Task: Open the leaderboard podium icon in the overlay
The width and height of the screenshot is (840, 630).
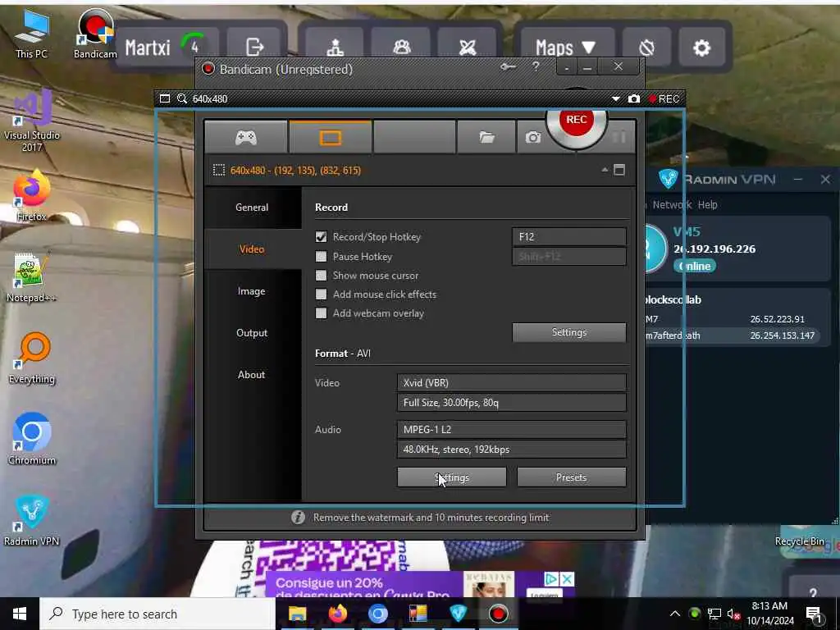Action: [x=336, y=47]
